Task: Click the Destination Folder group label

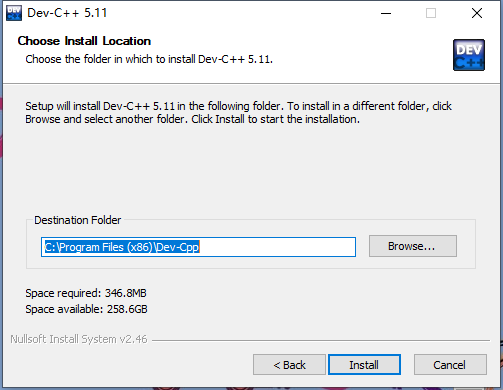Action: [x=78, y=220]
